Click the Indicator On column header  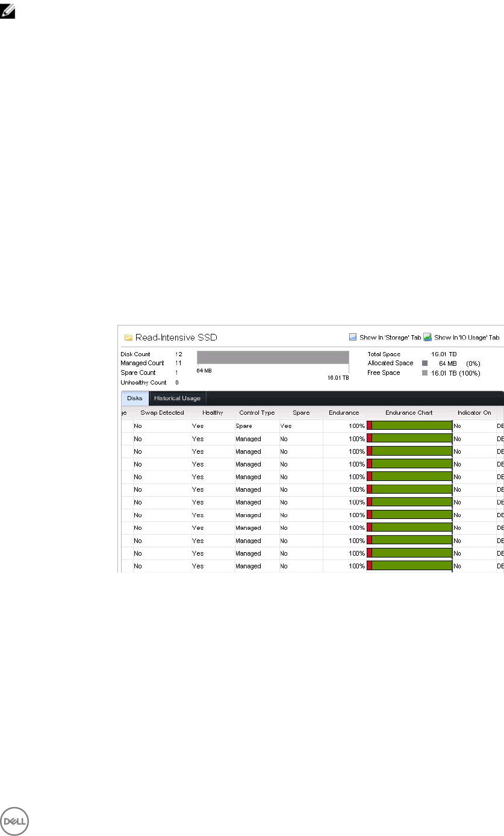[474, 413]
